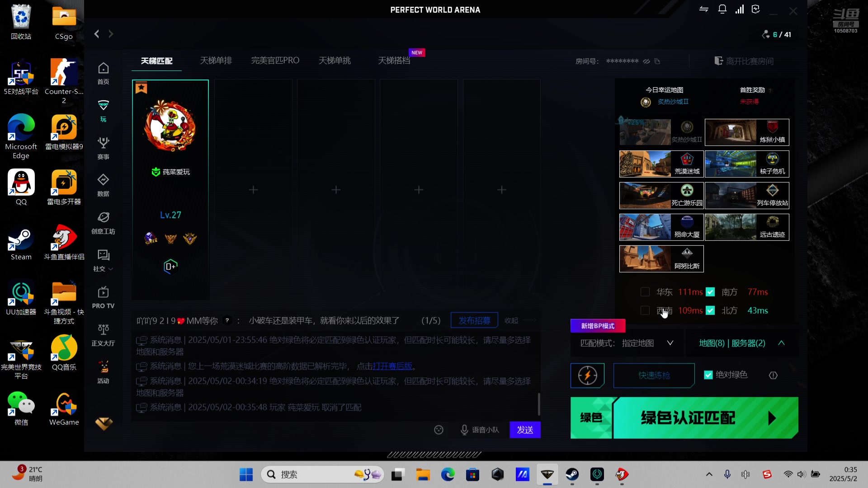Switch to the 天梯搭档 tab
This screenshot has height=488, width=868.
pyautogui.click(x=394, y=61)
